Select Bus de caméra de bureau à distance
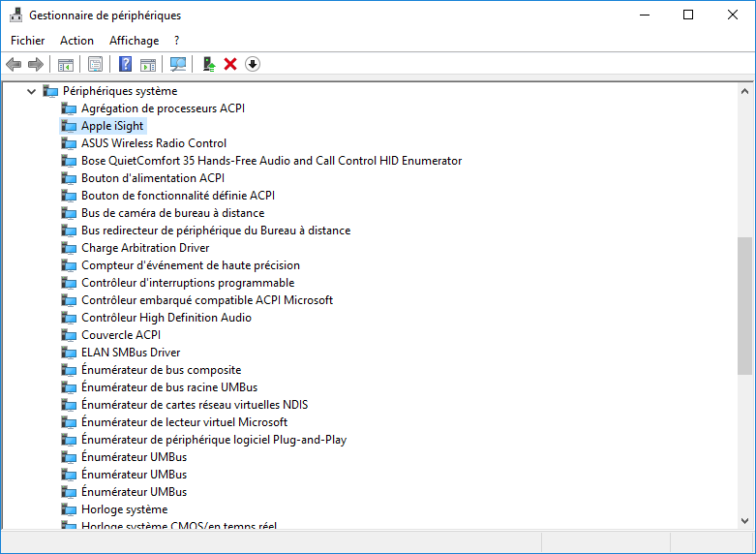 (x=172, y=213)
